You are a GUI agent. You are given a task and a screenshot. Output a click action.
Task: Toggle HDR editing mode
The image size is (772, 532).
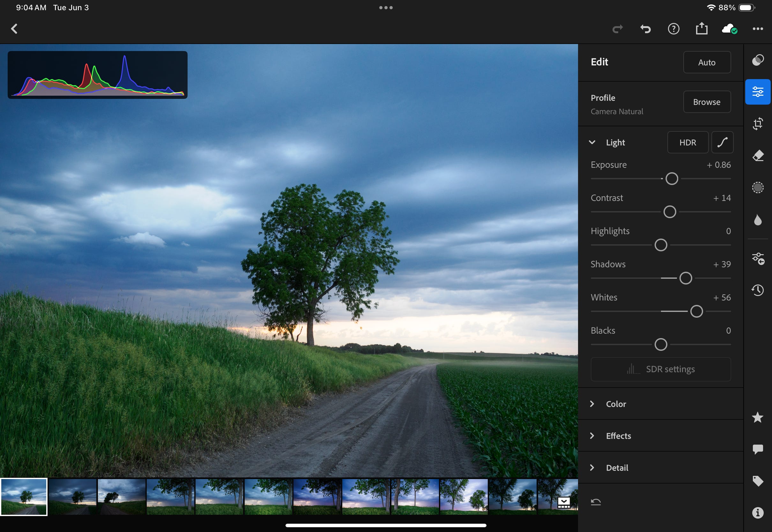point(687,143)
